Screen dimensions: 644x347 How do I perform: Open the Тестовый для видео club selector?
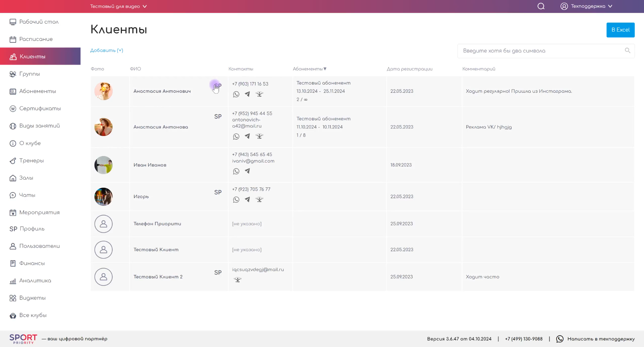(118, 6)
